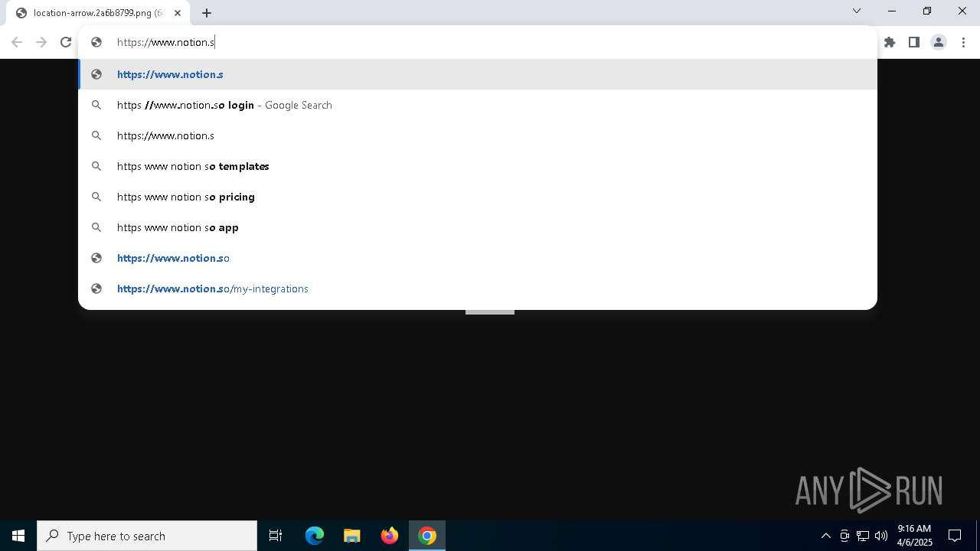Open a new tab with plus button

click(x=207, y=13)
